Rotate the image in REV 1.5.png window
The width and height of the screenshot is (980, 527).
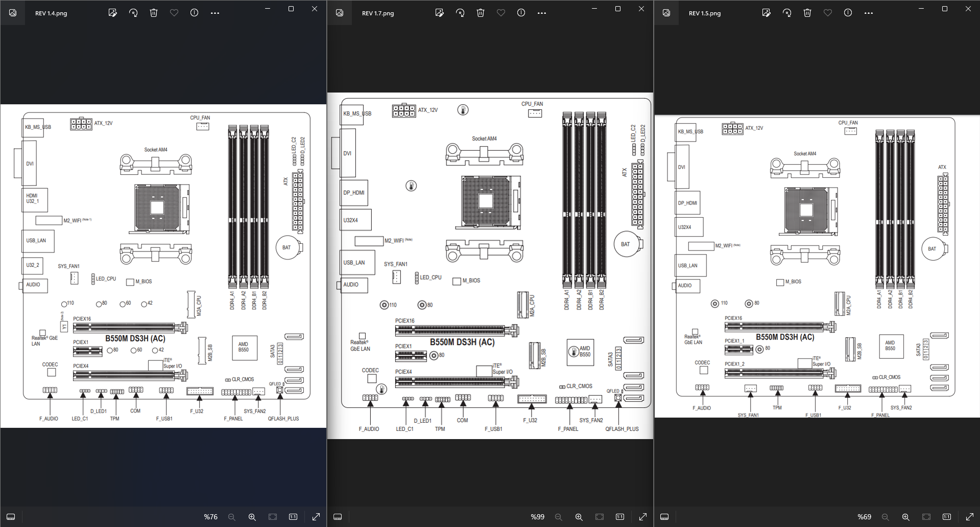(x=787, y=13)
